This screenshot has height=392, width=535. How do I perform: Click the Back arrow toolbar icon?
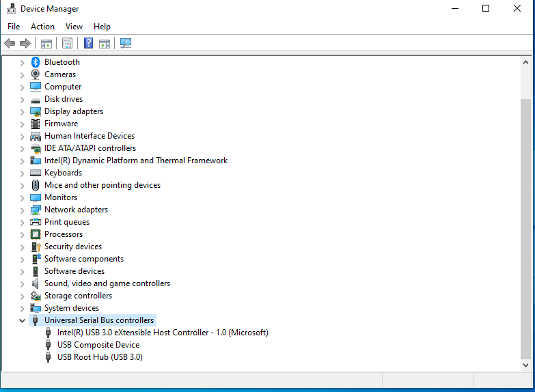(x=10, y=43)
